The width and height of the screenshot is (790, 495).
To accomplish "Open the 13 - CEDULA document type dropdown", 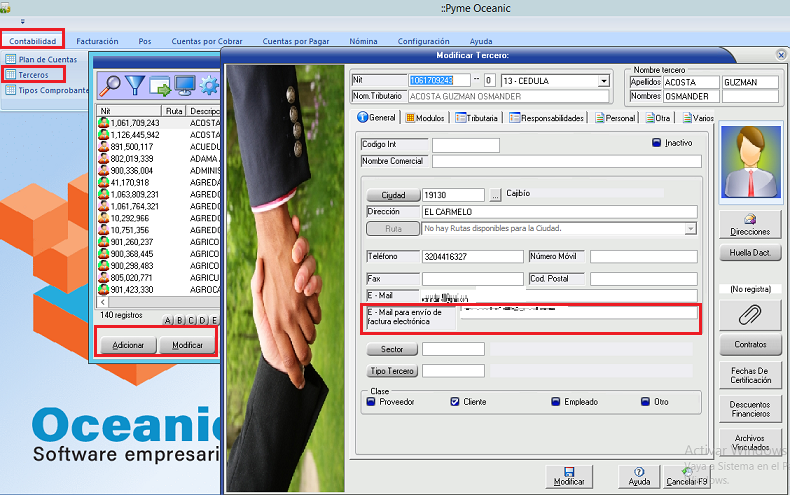I will [603, 81].
